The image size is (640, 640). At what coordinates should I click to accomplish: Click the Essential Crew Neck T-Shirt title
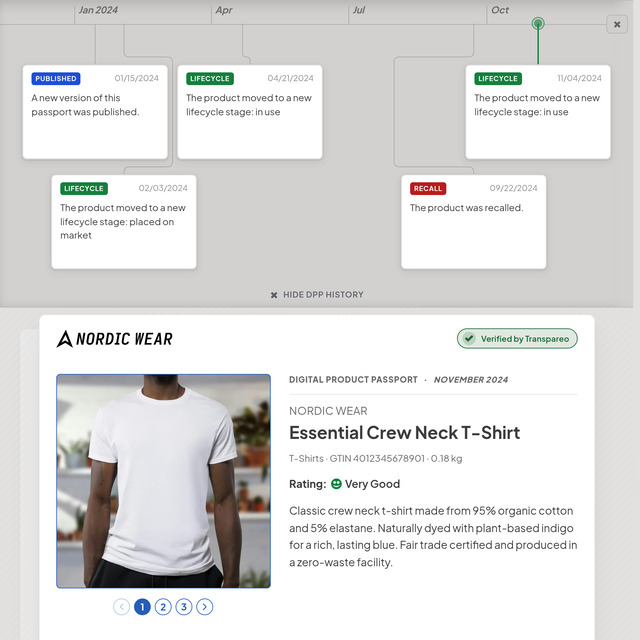[404, 433]
